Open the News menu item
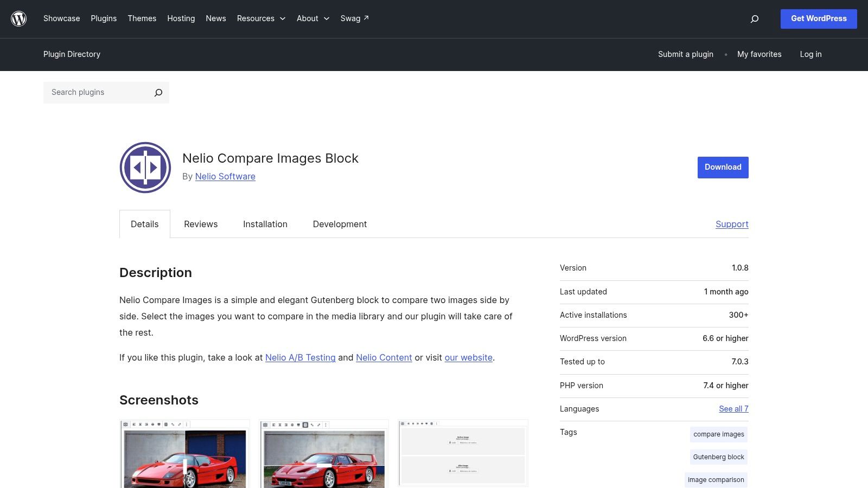This screenshot has height=488, width=868. tap(215, 18)
